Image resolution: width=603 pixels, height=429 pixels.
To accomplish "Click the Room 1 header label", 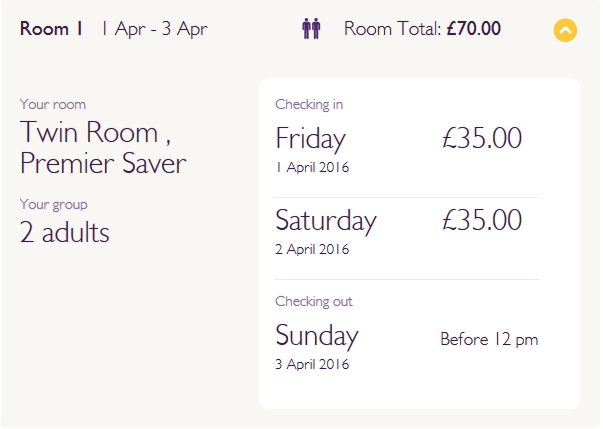I will pyautogui.click(x=51, y=29).
